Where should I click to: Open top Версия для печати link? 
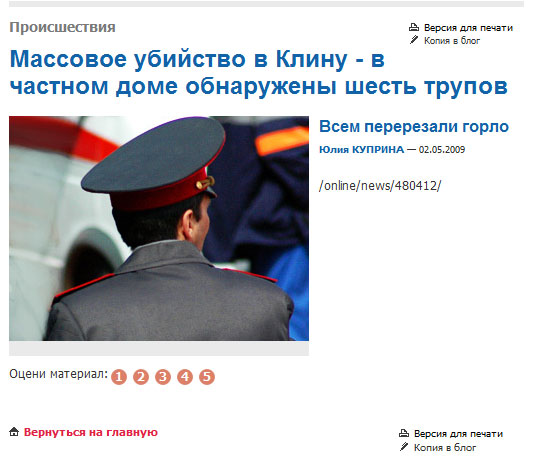pyautogui.click(x=468, y=28)
